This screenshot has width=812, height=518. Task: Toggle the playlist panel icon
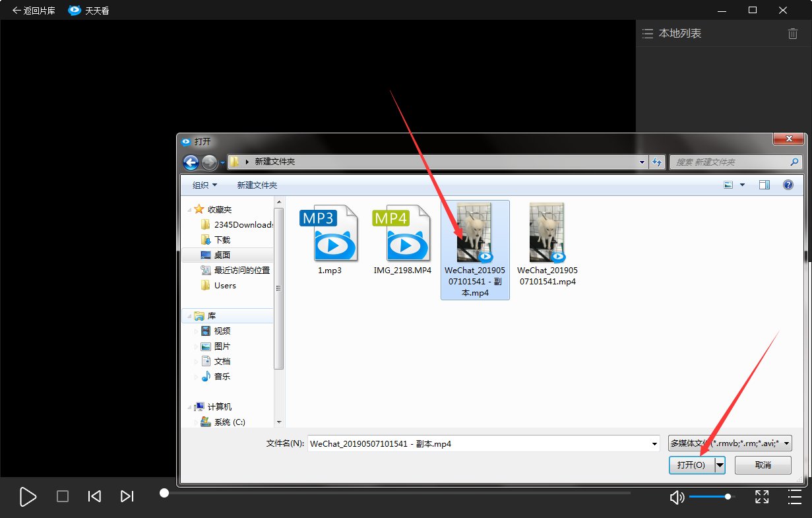point(794,497)
